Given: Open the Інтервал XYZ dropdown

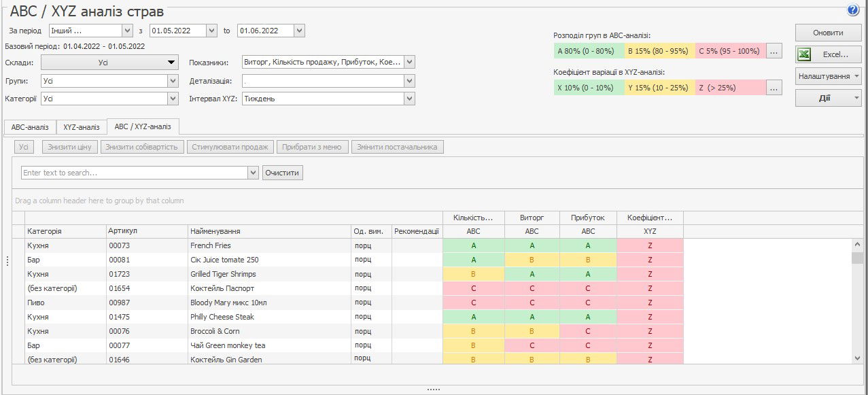Looking at the screenshot, I should point(409,99).
